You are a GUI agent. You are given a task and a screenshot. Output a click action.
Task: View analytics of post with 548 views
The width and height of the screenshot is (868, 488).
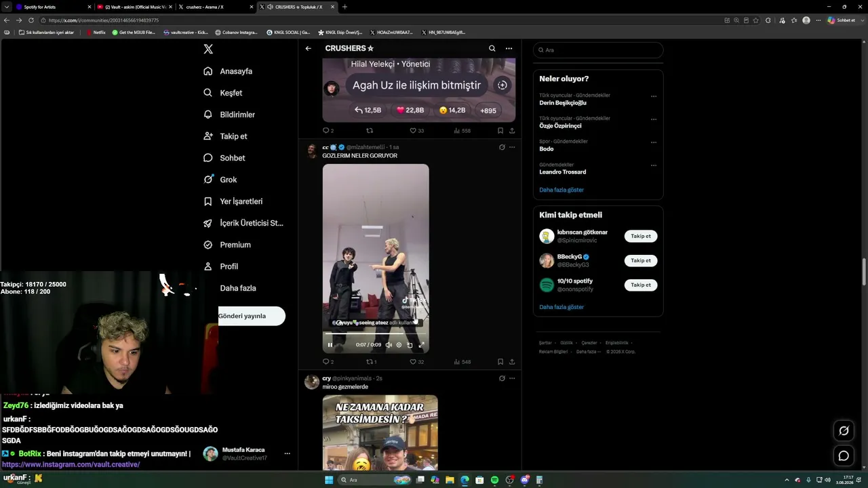(462, 362)
